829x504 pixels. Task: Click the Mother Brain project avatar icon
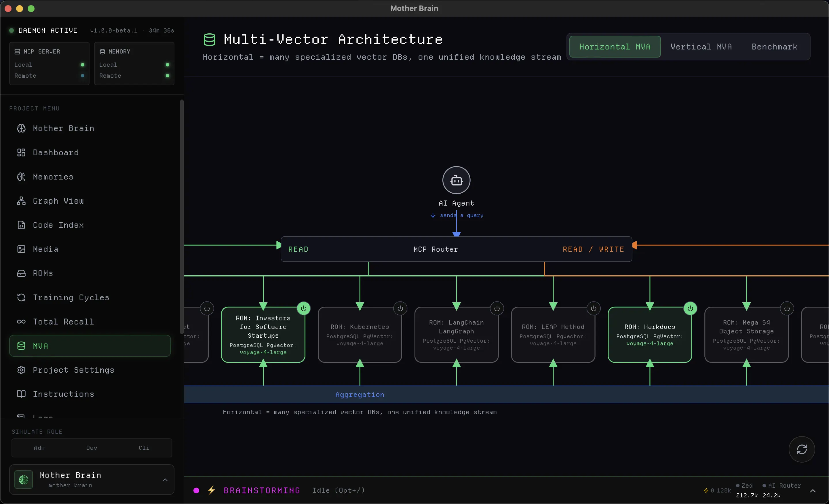[x=24, y=480]
